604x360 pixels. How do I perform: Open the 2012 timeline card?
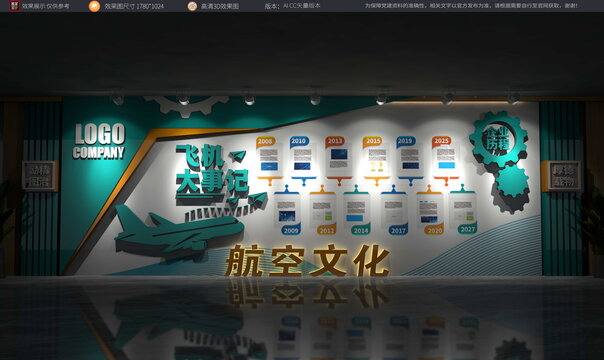(323, 210)
